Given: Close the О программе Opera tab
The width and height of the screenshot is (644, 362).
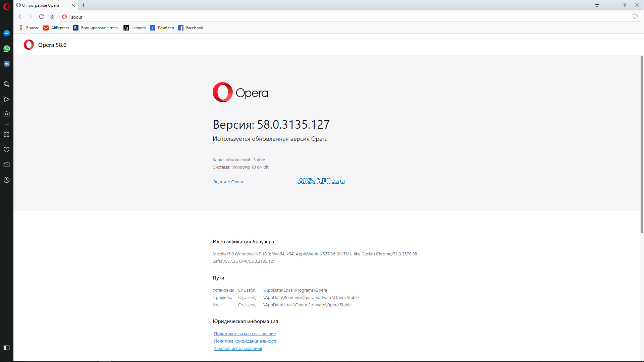Looking at the screenshot, I should click(73, 5).
